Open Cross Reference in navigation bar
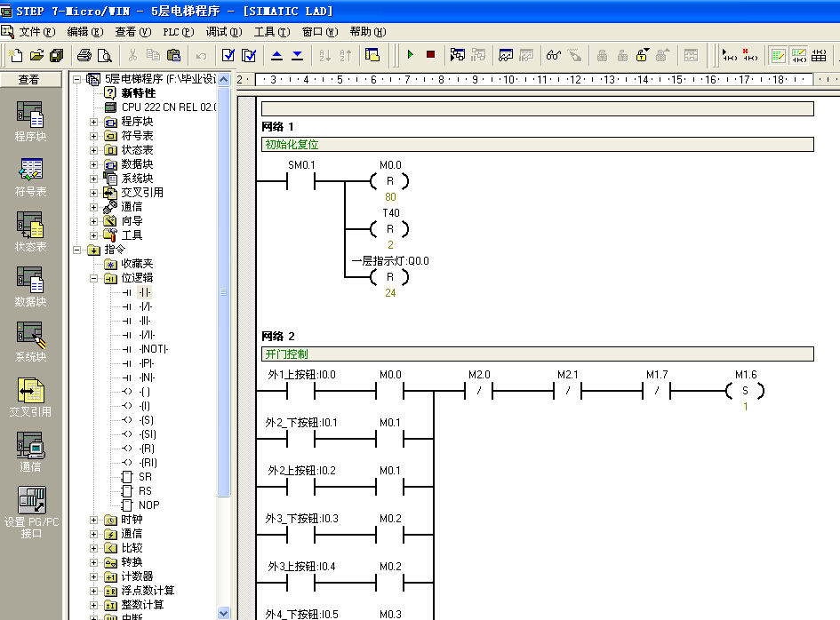Viewport: 840px width, 620px height. point(30,397)
